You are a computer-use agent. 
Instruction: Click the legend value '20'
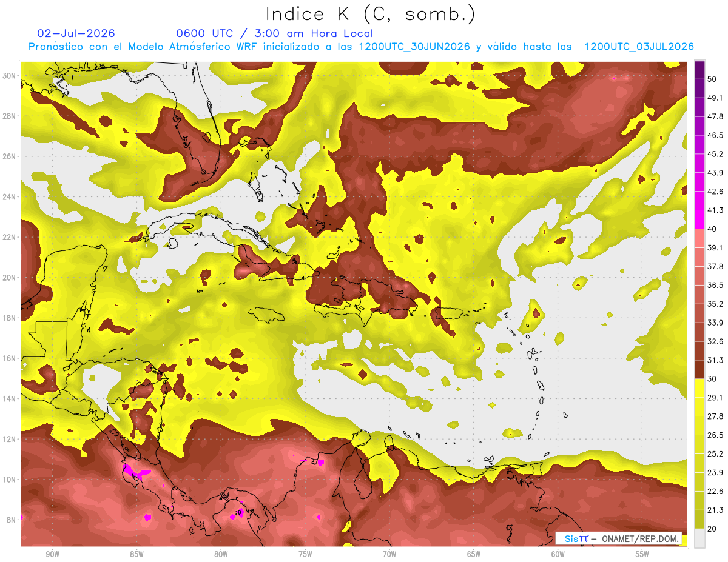[x=712, y=529]
